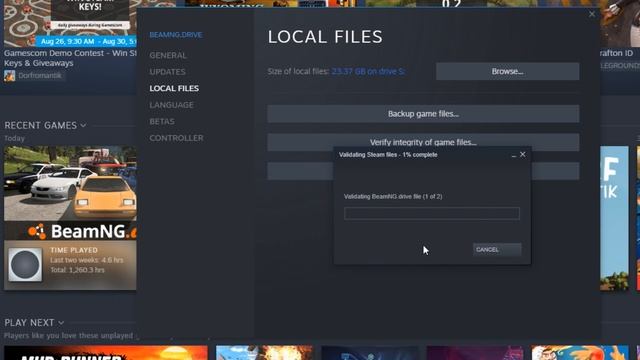The height and width of the screenshot is (360, 640).
Task: Open the BeamNG.drive game thumbnail
Action: (70, 184)
